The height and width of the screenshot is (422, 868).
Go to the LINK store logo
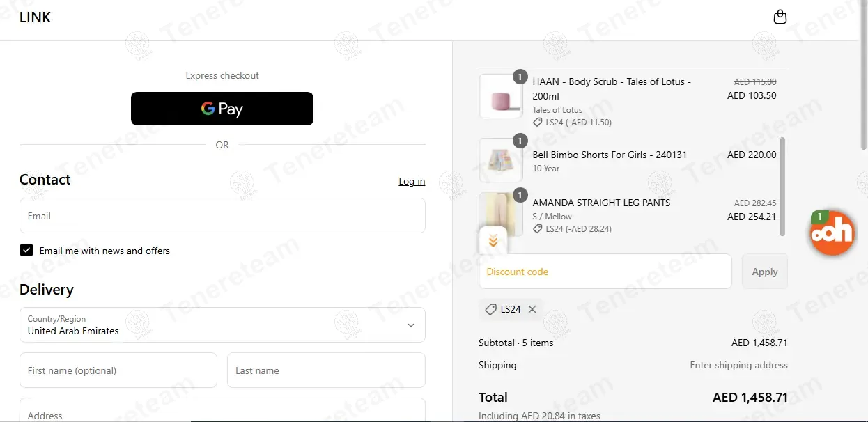[35, 17]
